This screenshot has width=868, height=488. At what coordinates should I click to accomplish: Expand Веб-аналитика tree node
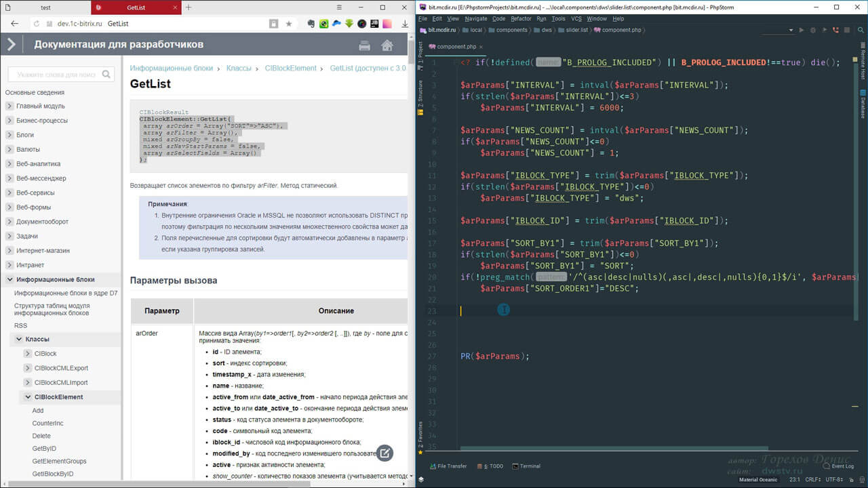click(9, 163)
